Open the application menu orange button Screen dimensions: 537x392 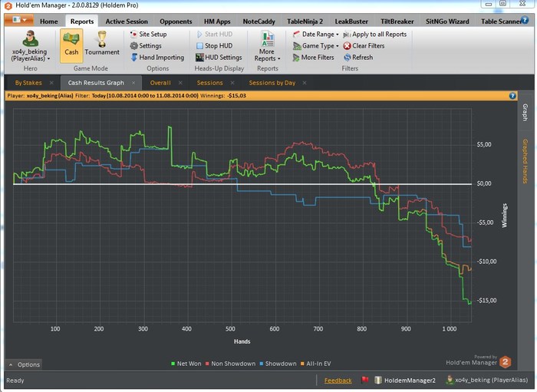pyautogui.click(x=19, y=20)
